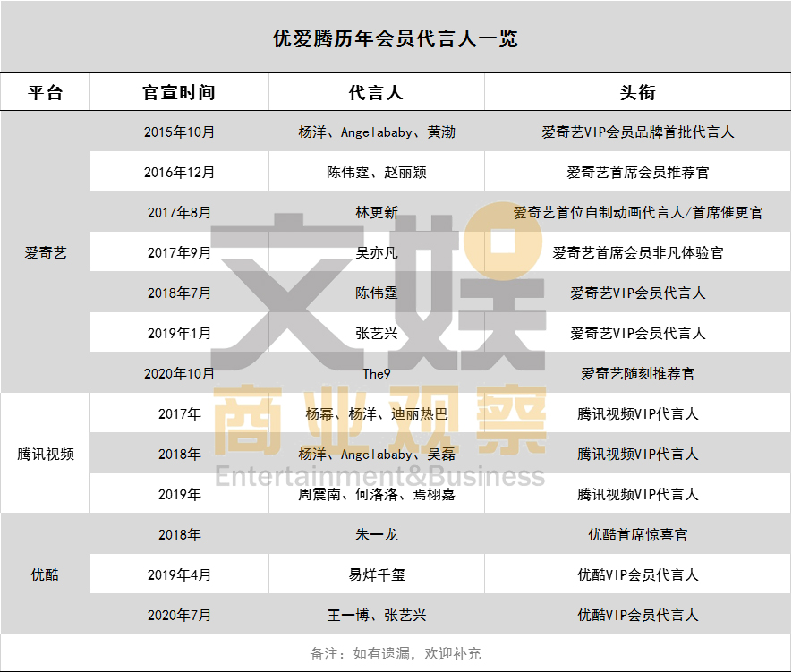Screen dimensions: 792x672
Task: Select the date cell 2017年9月
Action: pyautogui.click(x=179, y=252)
